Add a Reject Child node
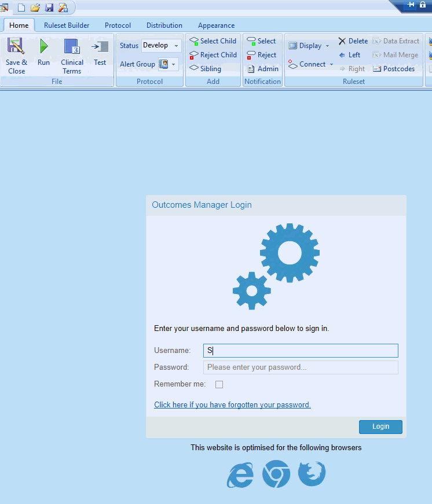Screen dimensions: 432x504 click(x=213, y=55)
